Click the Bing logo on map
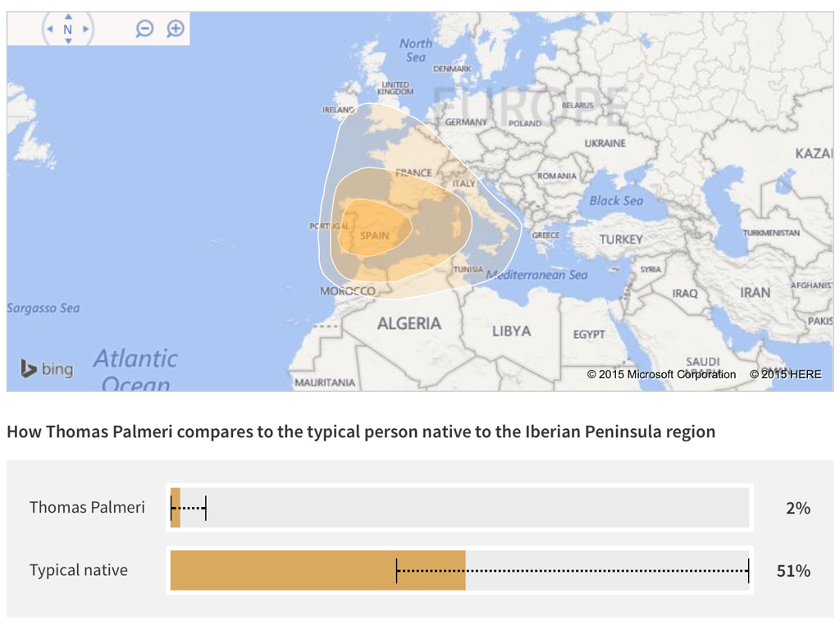This screenshot has height=630, width=840. pos(47,368)
